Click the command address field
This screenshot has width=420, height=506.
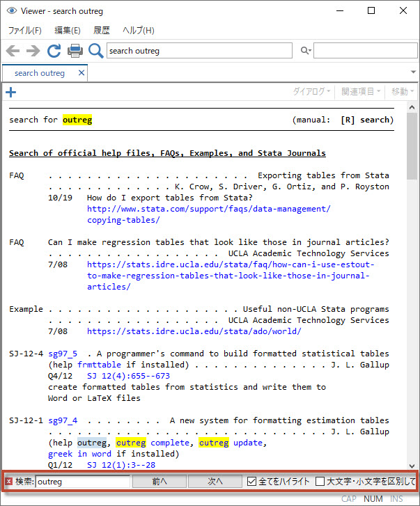199,51
